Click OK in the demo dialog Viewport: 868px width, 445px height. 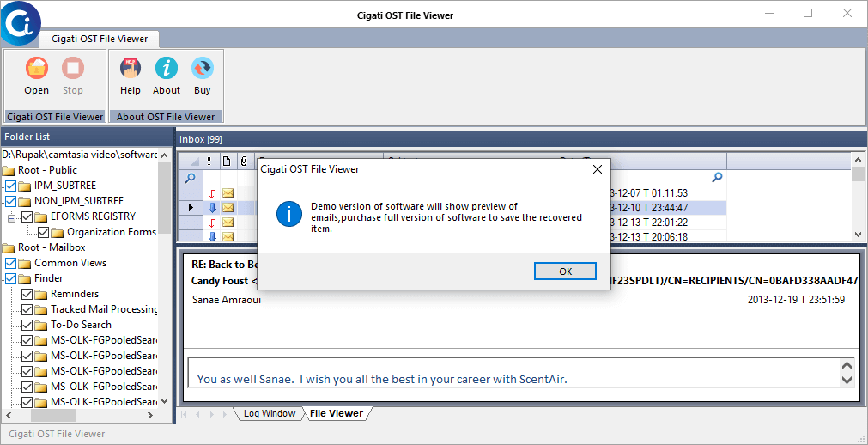coord(565,271)
